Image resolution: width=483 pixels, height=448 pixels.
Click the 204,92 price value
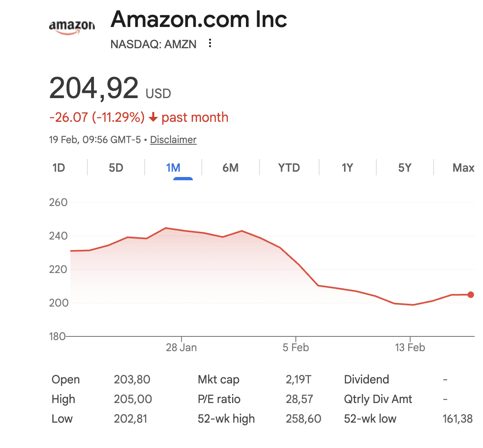click(94, 88)
